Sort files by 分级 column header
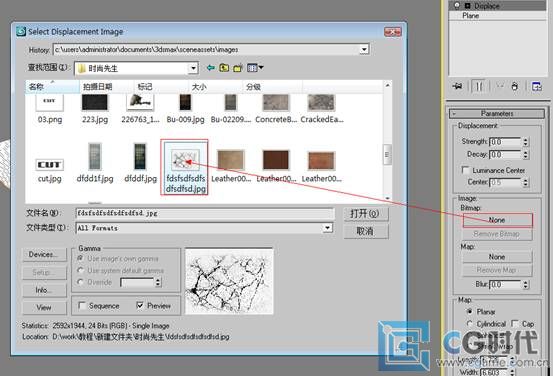Viewport: 553px width, 376px height. tap(272, 86)
